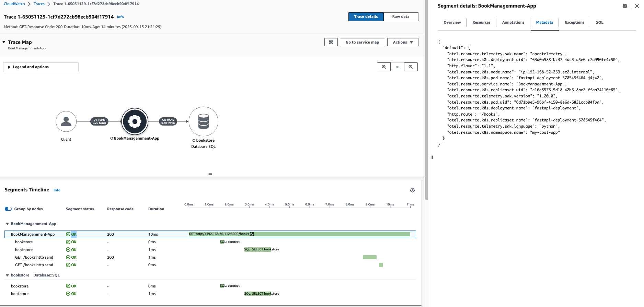Switch to Exceptions tab
644x307 pixels.
click(x=574, y=22)
